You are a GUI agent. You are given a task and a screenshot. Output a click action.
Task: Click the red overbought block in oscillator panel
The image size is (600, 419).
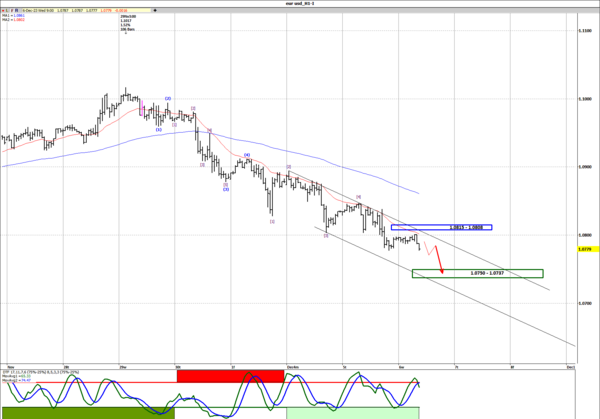coord(230,376)
